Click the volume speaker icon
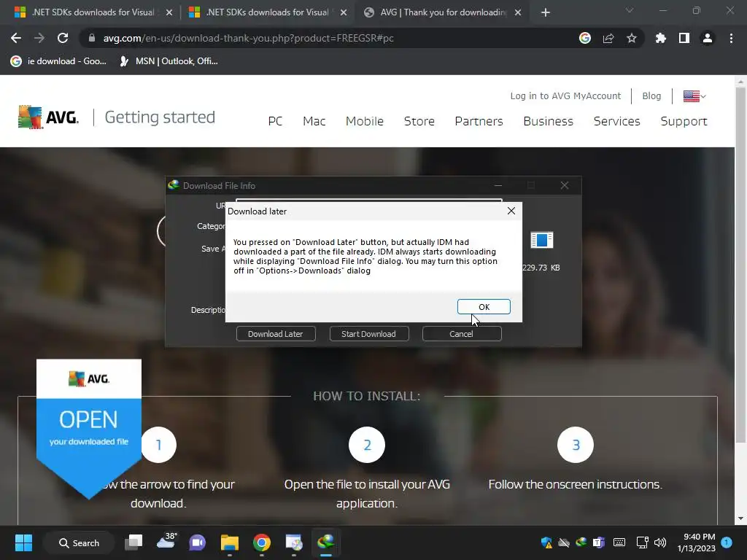Viewport: 747px width, 560px height. coord(660,542)
